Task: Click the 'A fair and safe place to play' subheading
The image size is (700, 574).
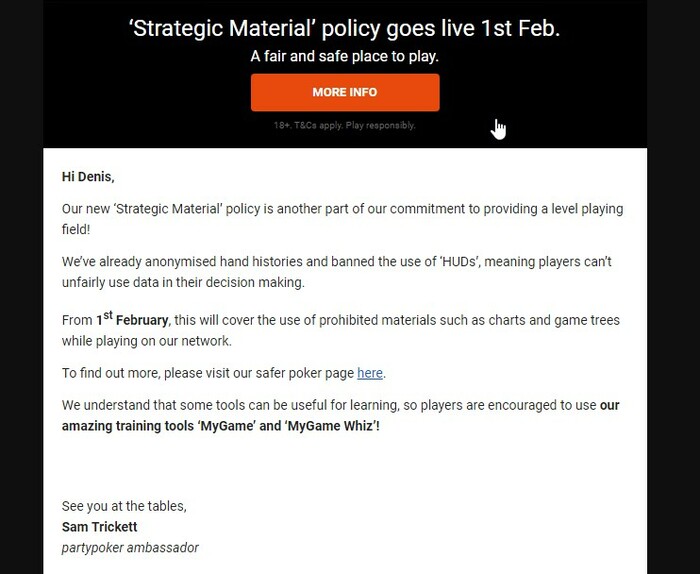Action: (x=344, y=56)
